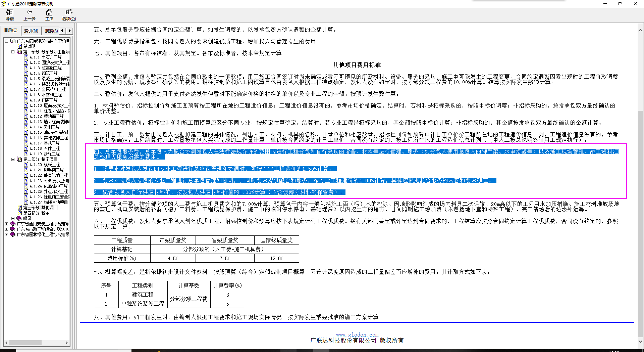644x352 pixels.
Task: Click the page icon for A.1.24 成品保护工程
Action: click(26, 186)
